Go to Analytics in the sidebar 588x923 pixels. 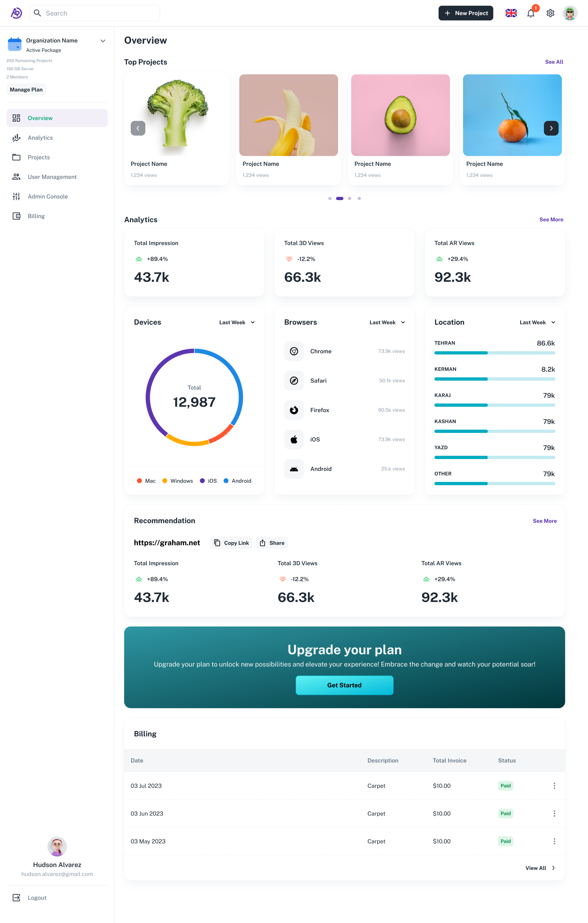click(40, 138)
